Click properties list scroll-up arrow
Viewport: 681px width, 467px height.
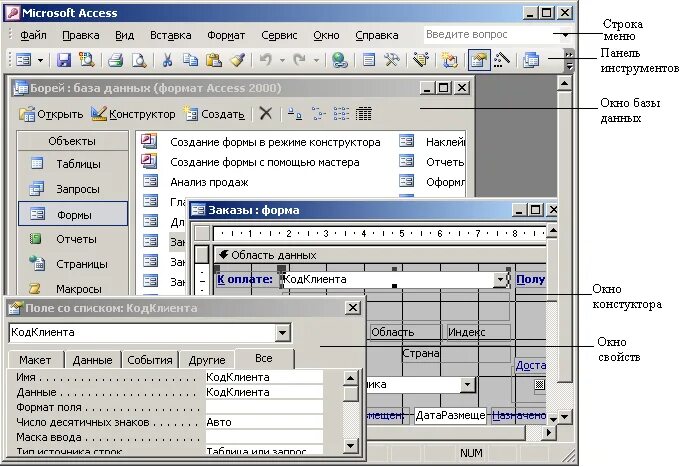pyautogui.click(x=350, y=378)
